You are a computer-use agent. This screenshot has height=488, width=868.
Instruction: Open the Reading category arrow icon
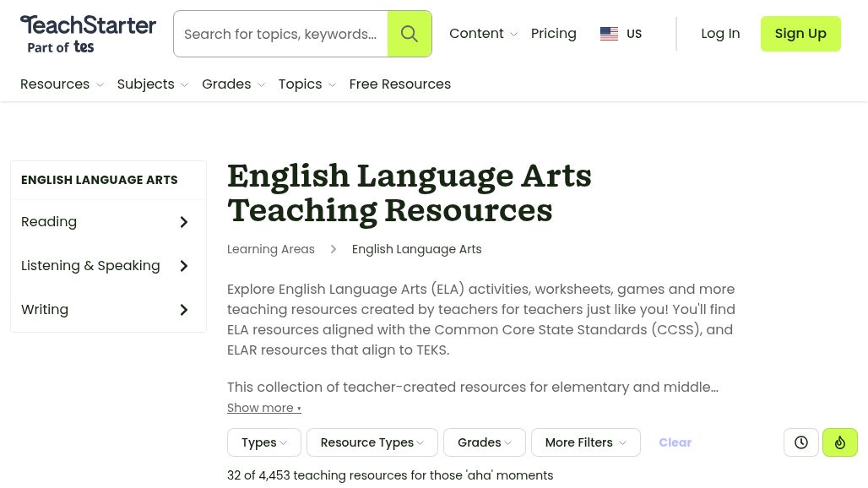click(183, 222)
